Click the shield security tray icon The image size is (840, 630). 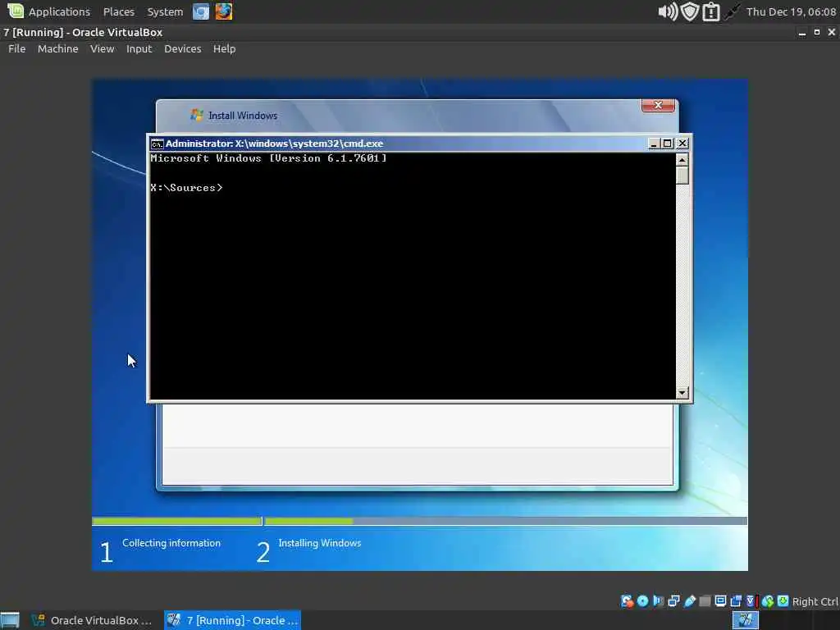point(690,11)
